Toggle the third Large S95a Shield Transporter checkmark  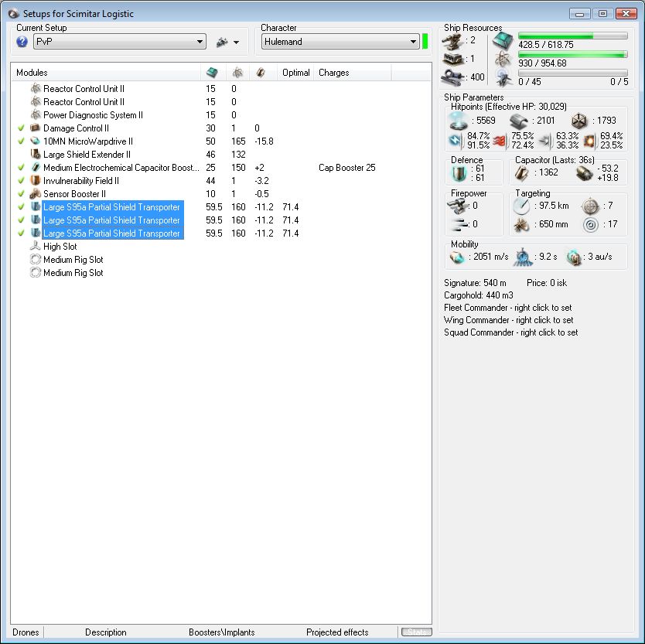point(22,233)
